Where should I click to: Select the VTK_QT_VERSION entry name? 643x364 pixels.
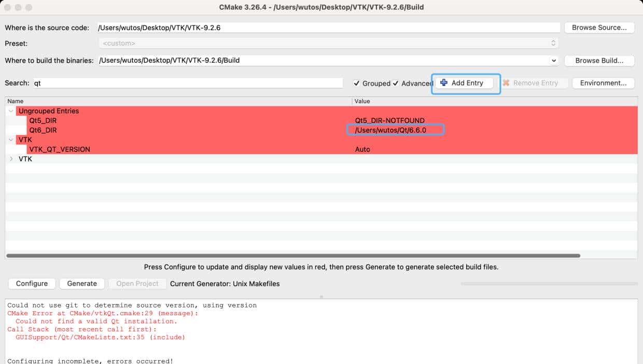[60, 149]
